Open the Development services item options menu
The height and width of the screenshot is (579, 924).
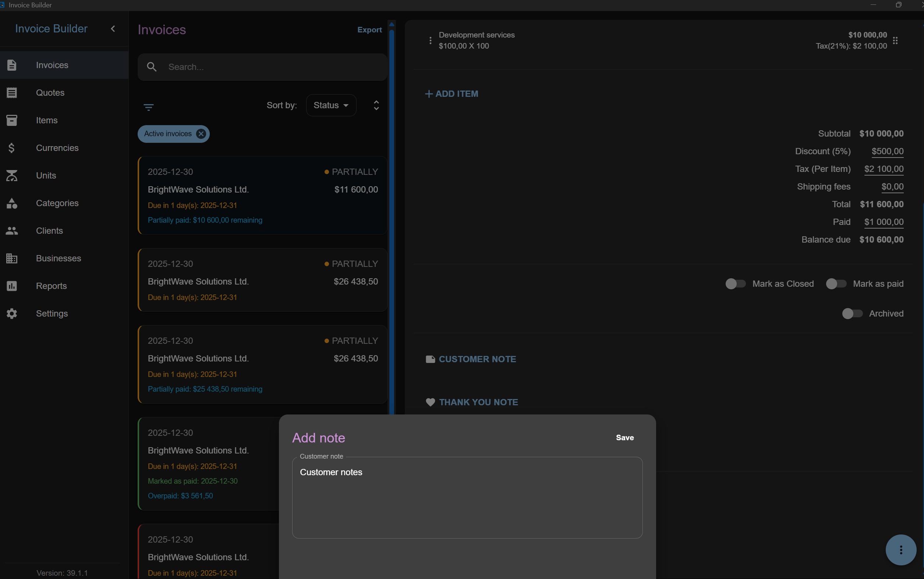430,40
